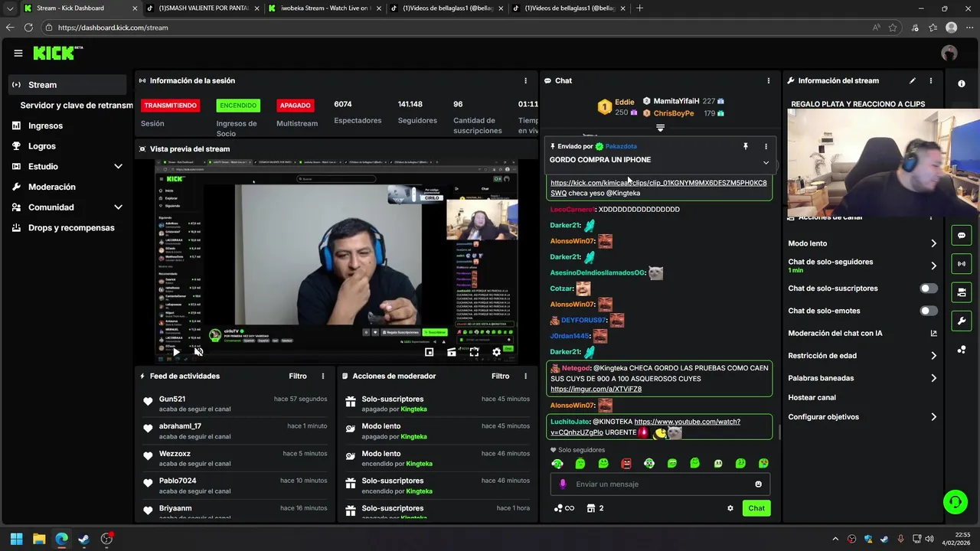The image size is (980, 551).
Task: Open Feed de actividades three-dot menu
Action: 323,376
